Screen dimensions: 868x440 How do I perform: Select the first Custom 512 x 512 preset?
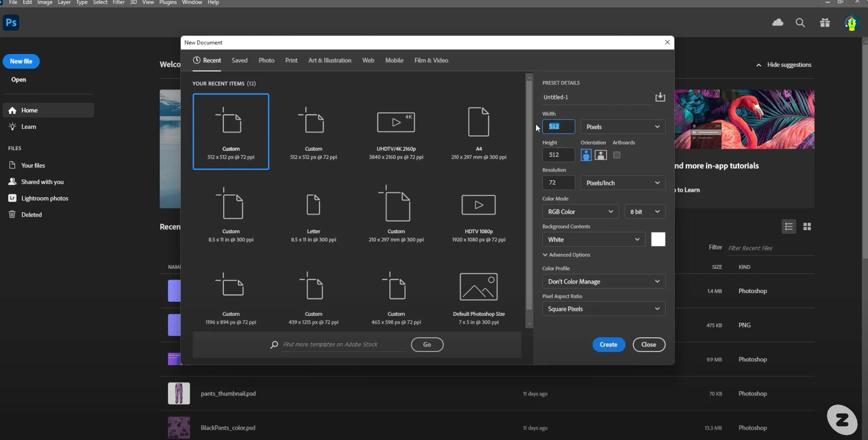(x=231, y=131)
